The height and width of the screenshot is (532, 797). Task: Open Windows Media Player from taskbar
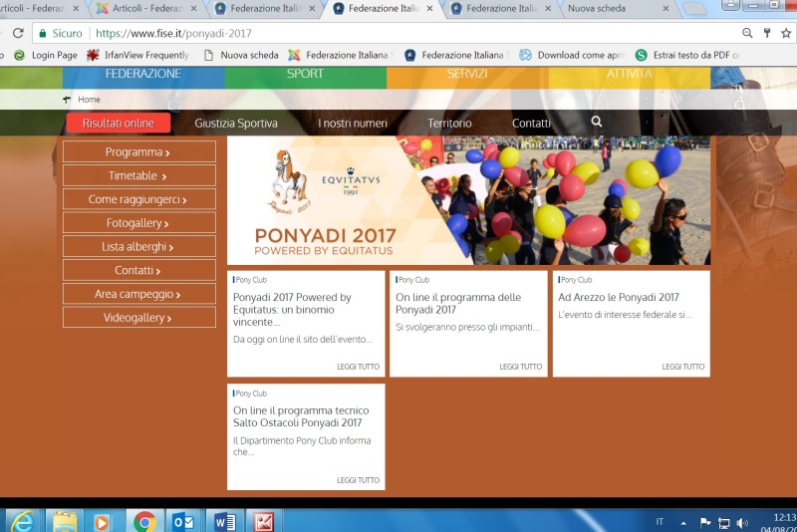point(102,522)
